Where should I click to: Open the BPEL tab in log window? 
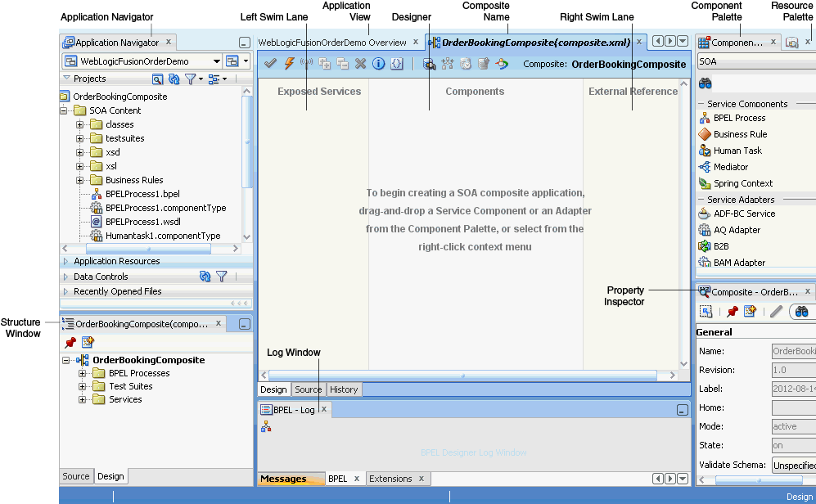[338, 479]
